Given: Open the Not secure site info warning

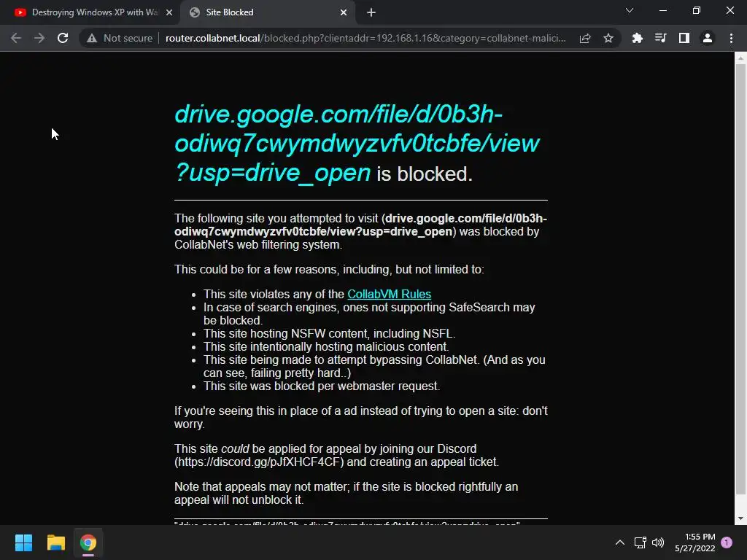Looking at the screenshot, I should tap(120, 38).
